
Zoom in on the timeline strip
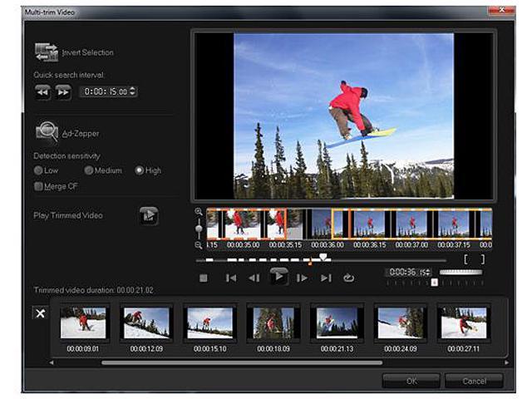(x=199, y=212)
